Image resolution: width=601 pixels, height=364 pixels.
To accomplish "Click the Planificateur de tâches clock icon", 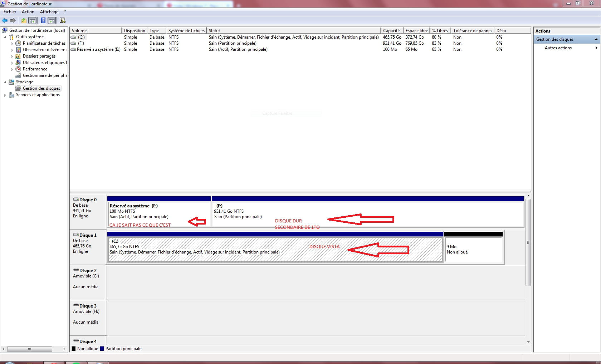I will (18, 43).
